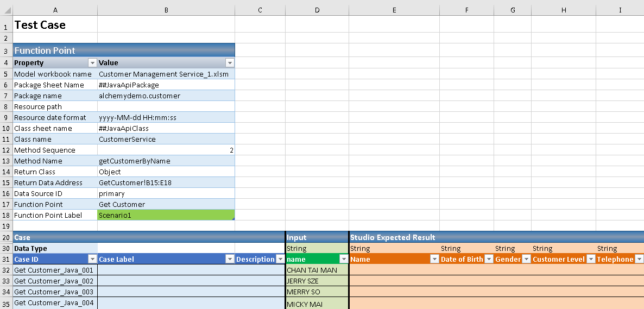Select the getCustomerByName method name cell

[166, 161]
